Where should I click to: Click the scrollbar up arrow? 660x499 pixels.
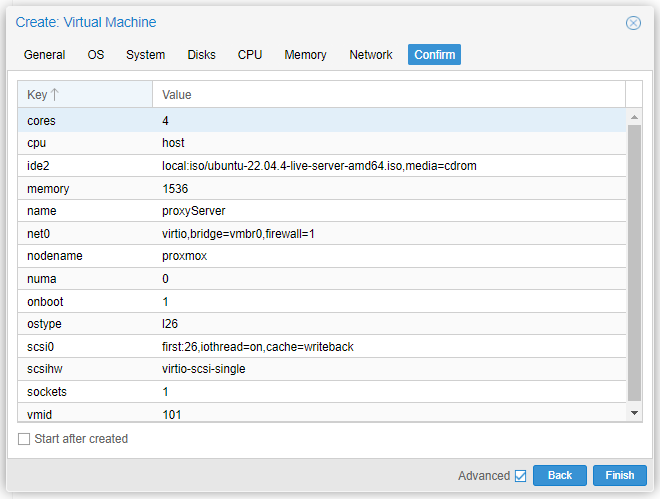pyautogui.click(x=634, y=117)
